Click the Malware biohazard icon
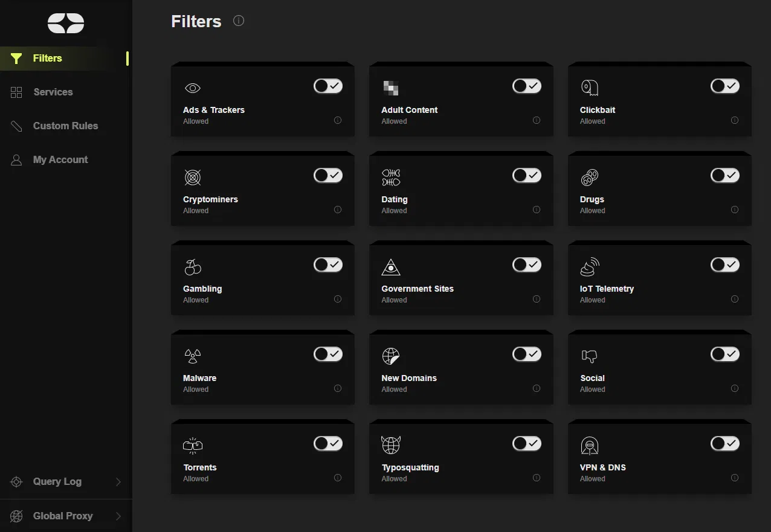This screenshot has width=771, height=532. pyautogui.click(x=192, y=356)
